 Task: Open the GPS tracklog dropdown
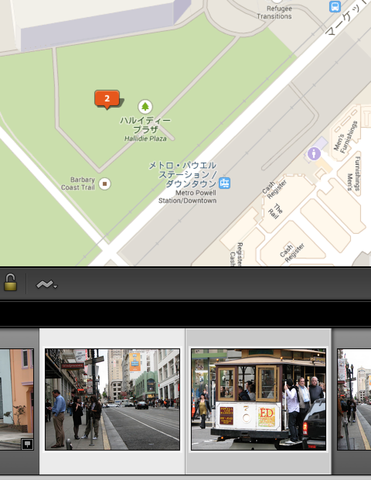(46, 284)
